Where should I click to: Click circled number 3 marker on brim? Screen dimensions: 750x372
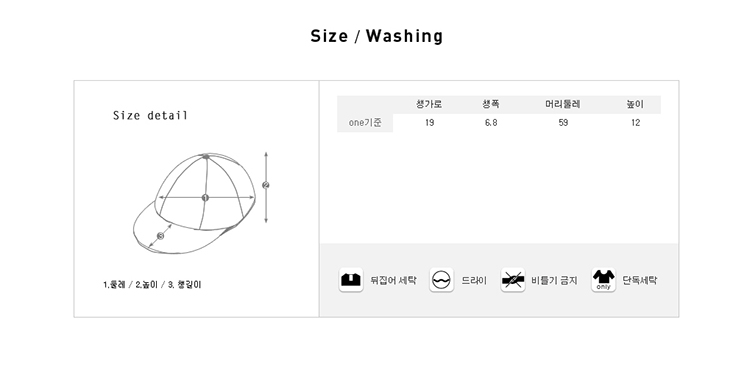[x=160, y=235]
